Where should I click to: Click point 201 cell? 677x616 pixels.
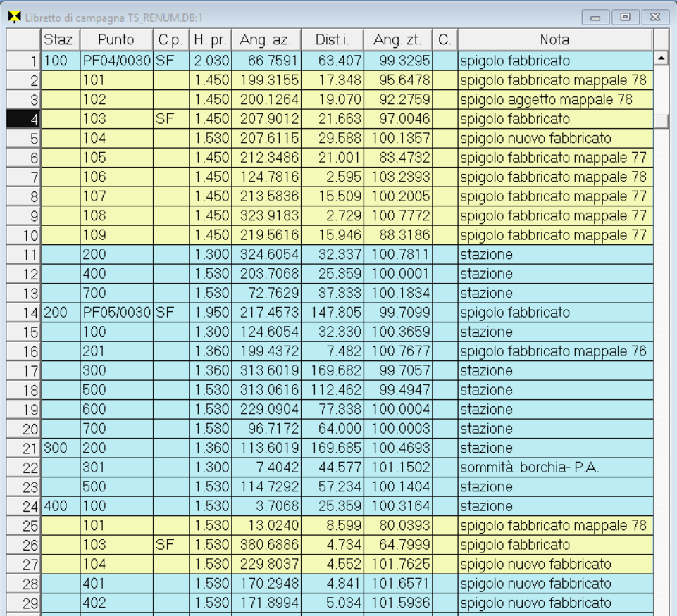point(116,351)
